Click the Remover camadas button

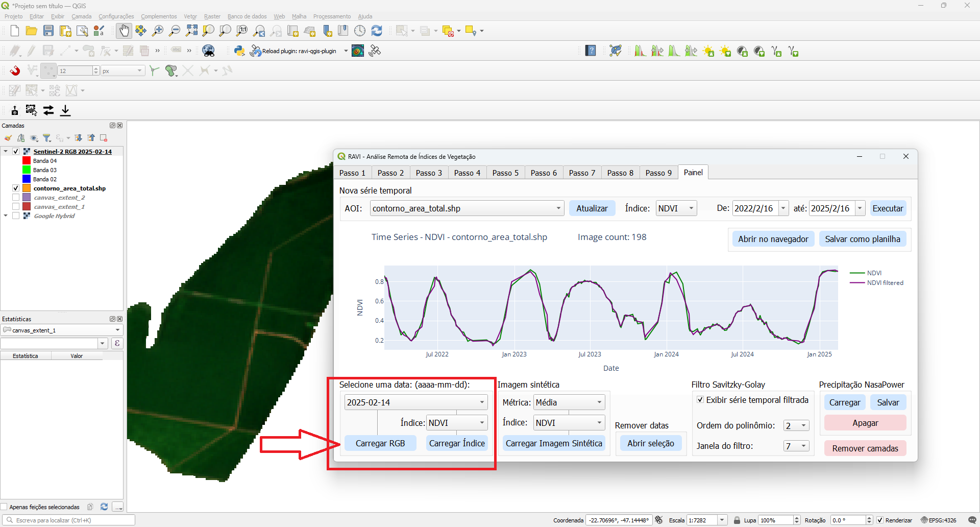865,448
